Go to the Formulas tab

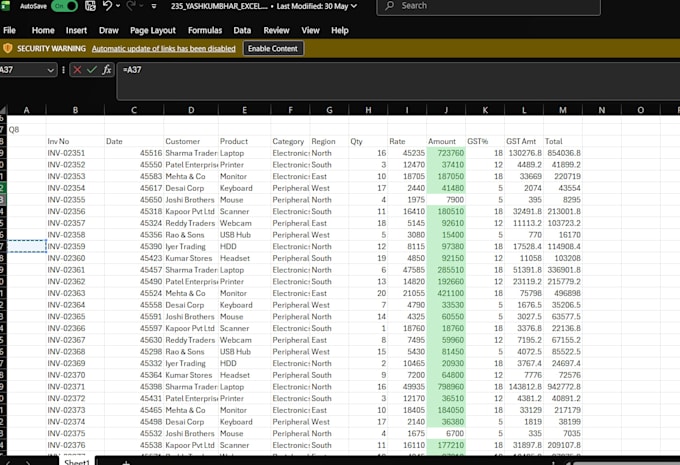[x=205, y=30]
